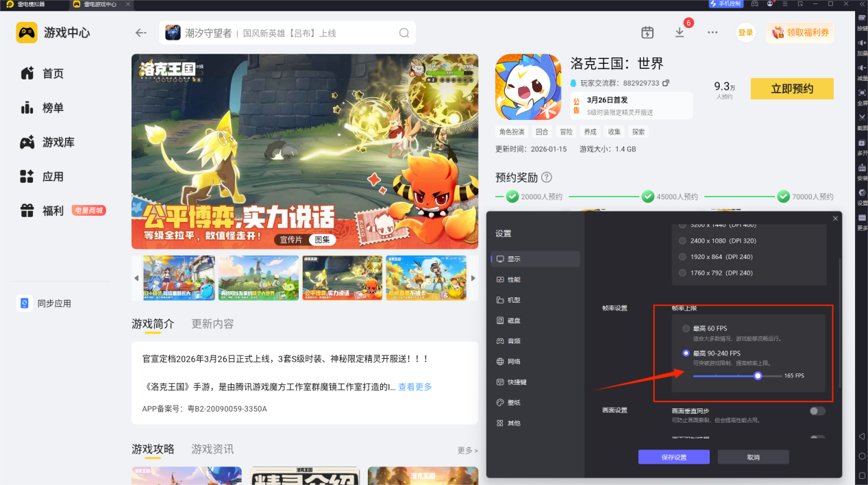This screenshot has height=485, width=868.
Task: Copy the player group number 882929733
Action: coord(666,83)
